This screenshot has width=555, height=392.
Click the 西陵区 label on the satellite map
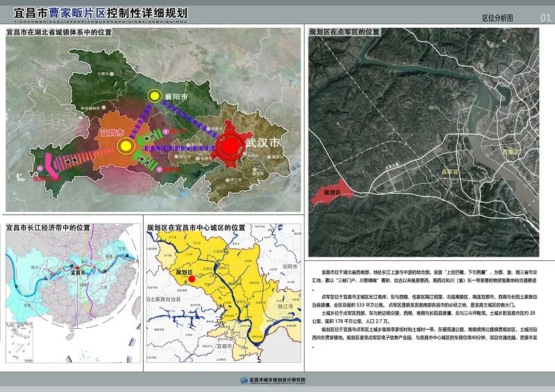[x=510, y=151]
